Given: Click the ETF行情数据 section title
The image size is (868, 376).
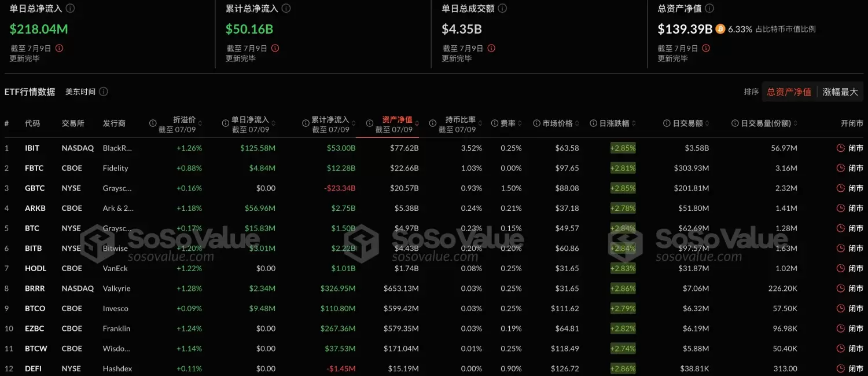Looking at the screenshot, I should point(30,92).
